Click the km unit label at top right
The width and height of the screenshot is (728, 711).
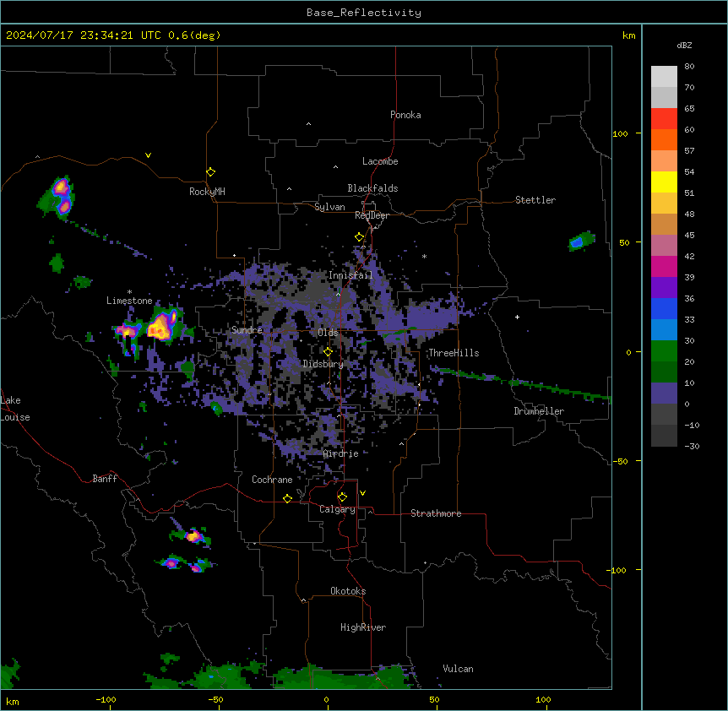point(628,35)
